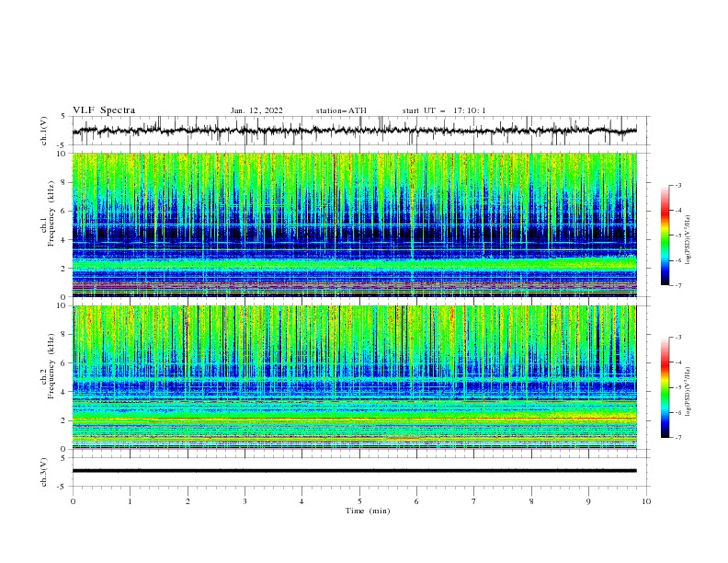This screenshot has width=728, height=563.
Task: Click the ch.1 voltage waveform trace
Action: coord(354,131)
